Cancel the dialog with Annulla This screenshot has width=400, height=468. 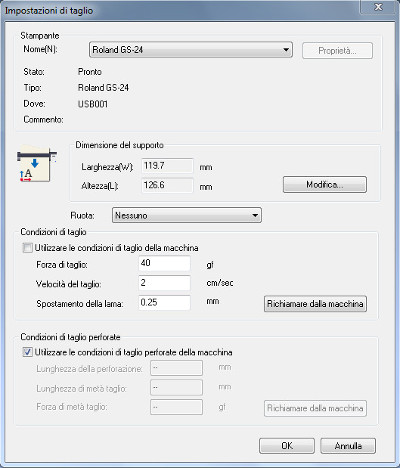[348, 446]
